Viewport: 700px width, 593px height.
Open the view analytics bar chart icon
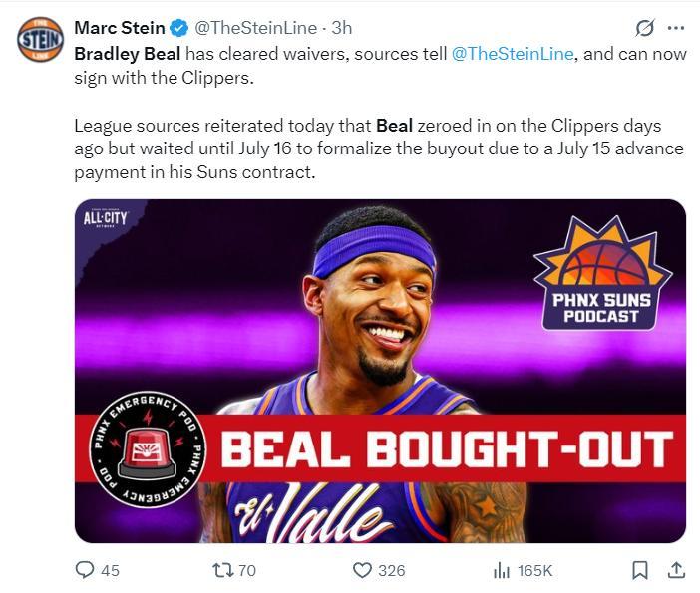[502, 570]
